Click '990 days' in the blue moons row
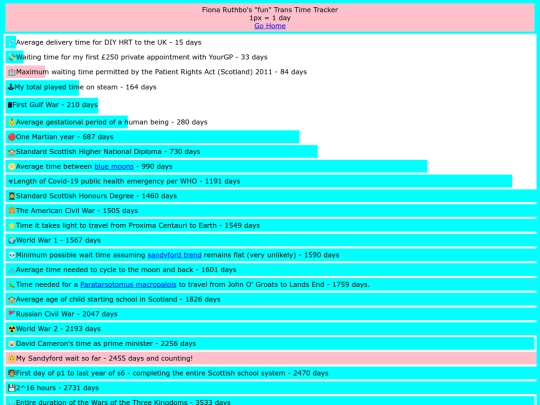 click(x=157, y=167)
